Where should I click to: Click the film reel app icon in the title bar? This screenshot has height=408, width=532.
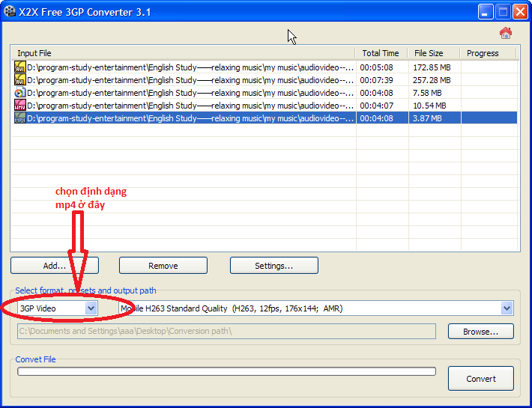click(x=10, y=11)
